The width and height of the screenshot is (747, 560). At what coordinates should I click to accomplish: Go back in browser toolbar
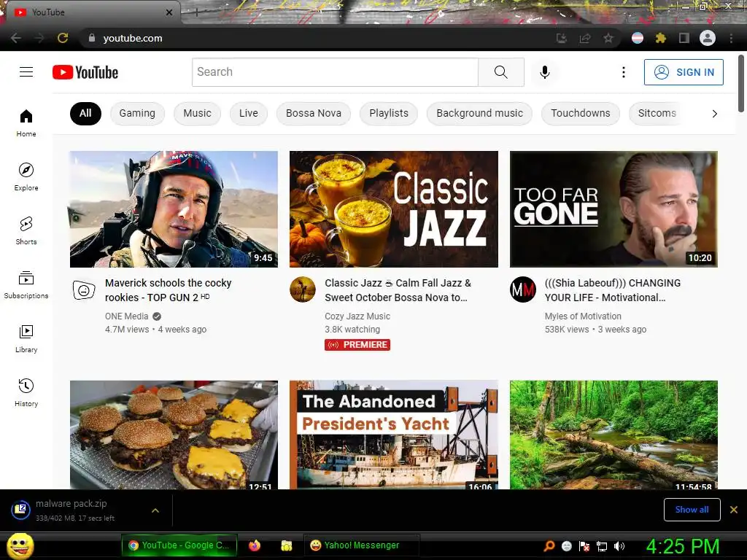[16, 38]
